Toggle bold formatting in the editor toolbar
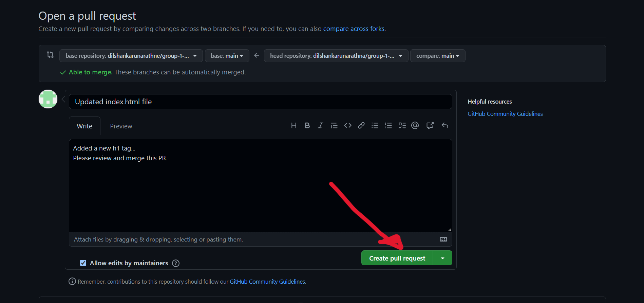 tap(307, 126)
